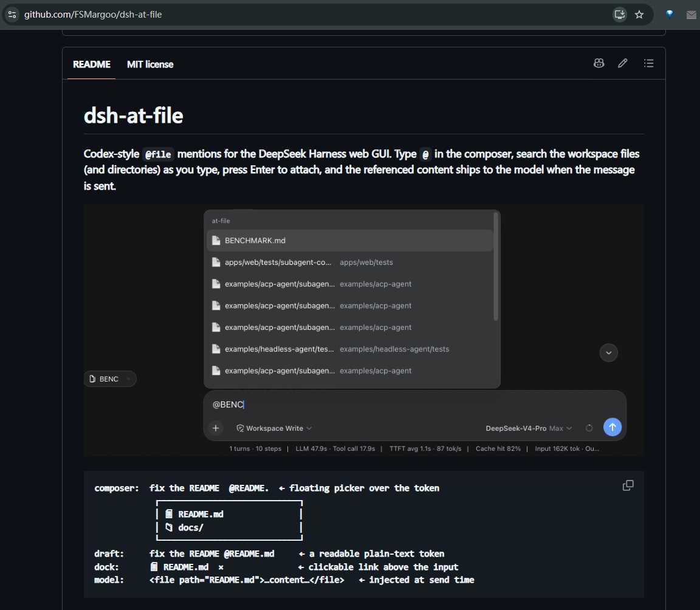Image resolution: width=700 pixels, height=610 pixels.
Task: Switch to the MIT license tab
Action: click(x=150, y=64)
